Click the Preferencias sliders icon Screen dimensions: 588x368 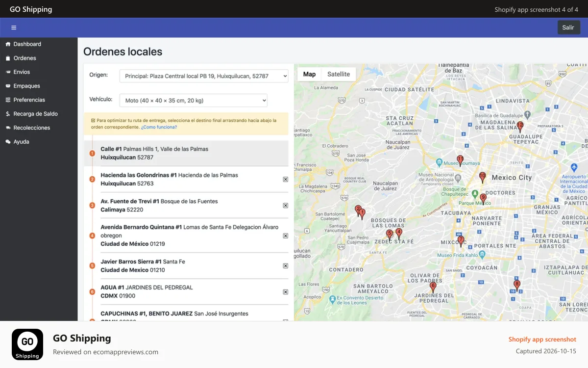8,100
